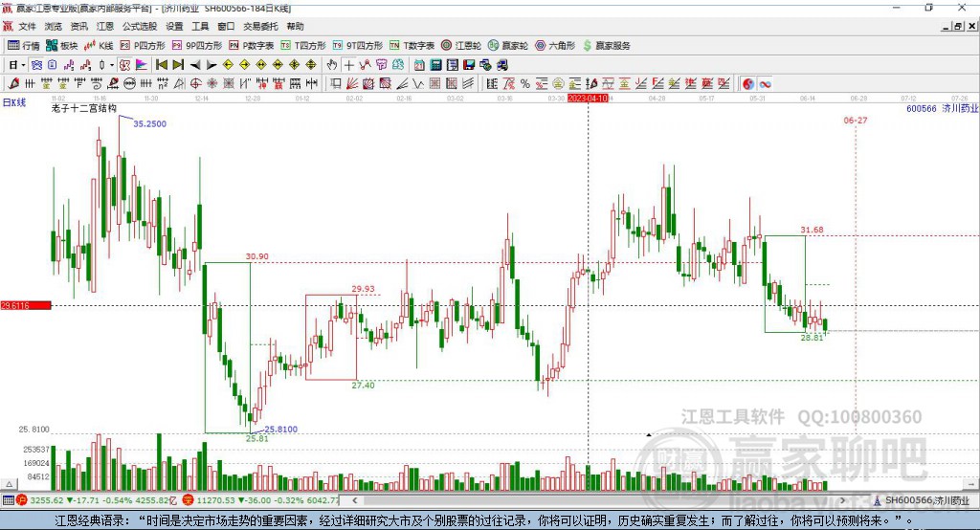Open the 行情 quotes view
The height and width of the screenshot is (530, 980).
tap(24, 46)
